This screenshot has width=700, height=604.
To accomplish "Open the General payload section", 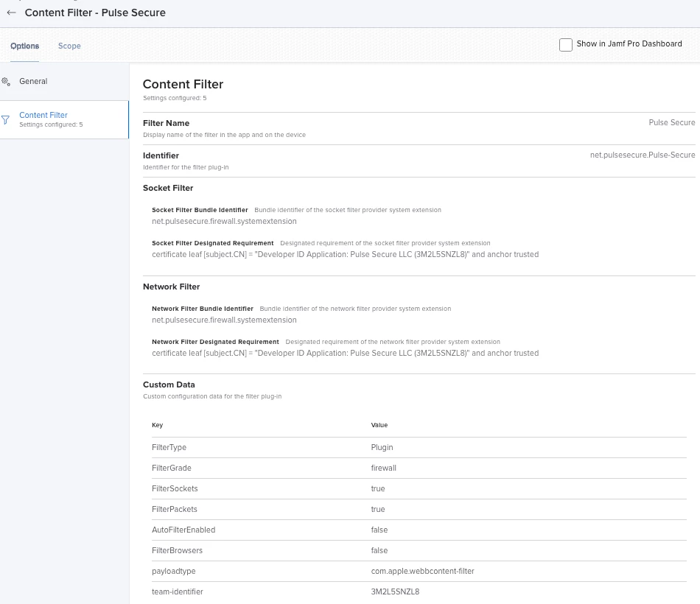I will tap(65, 81).
